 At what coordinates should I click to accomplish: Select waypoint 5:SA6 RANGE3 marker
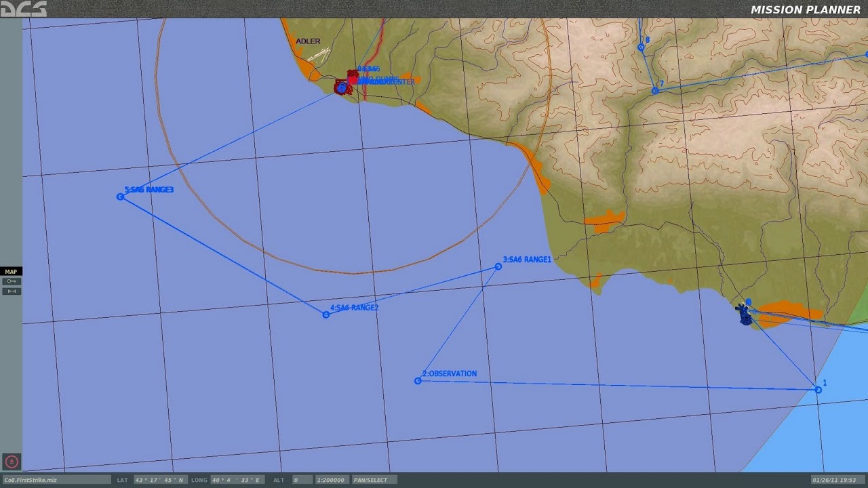120,197
